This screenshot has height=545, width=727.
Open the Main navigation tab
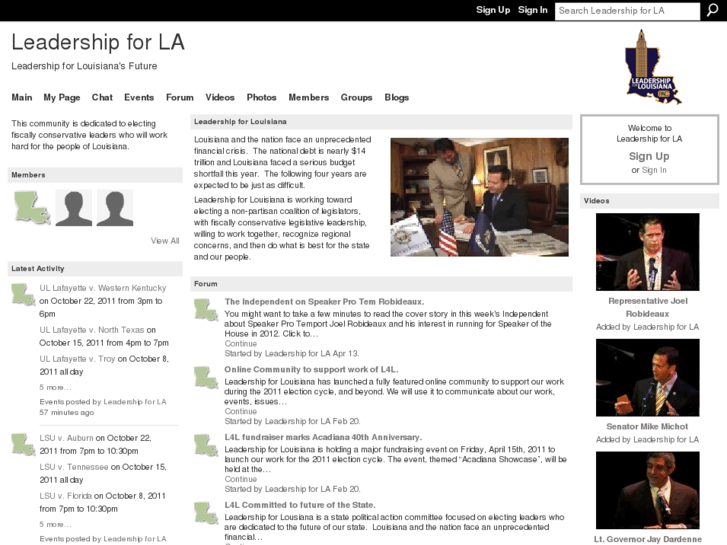coord(22,97)
